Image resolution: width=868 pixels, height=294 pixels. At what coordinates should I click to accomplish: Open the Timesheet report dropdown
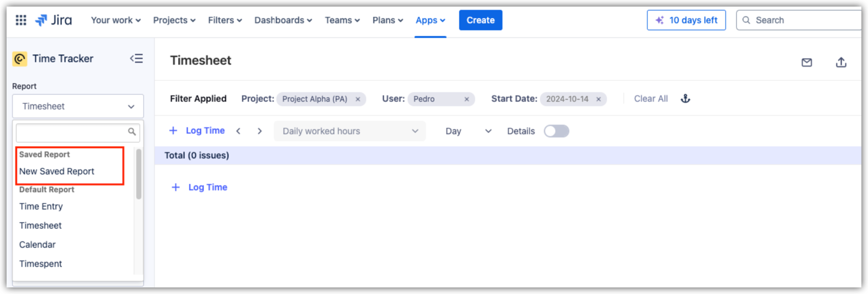(78, 106)
